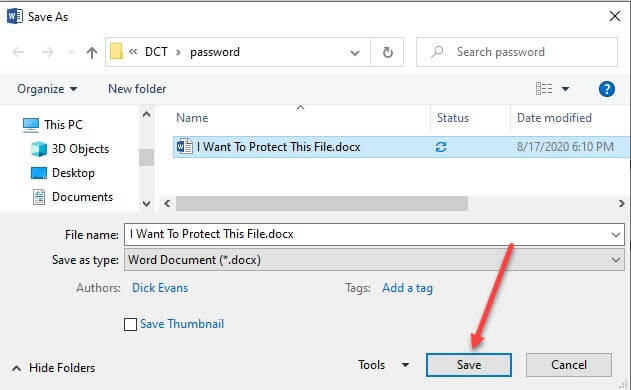631x390 pixels.
Task: Collapse the pane with Hide Folders
Action: coord(54,368)
